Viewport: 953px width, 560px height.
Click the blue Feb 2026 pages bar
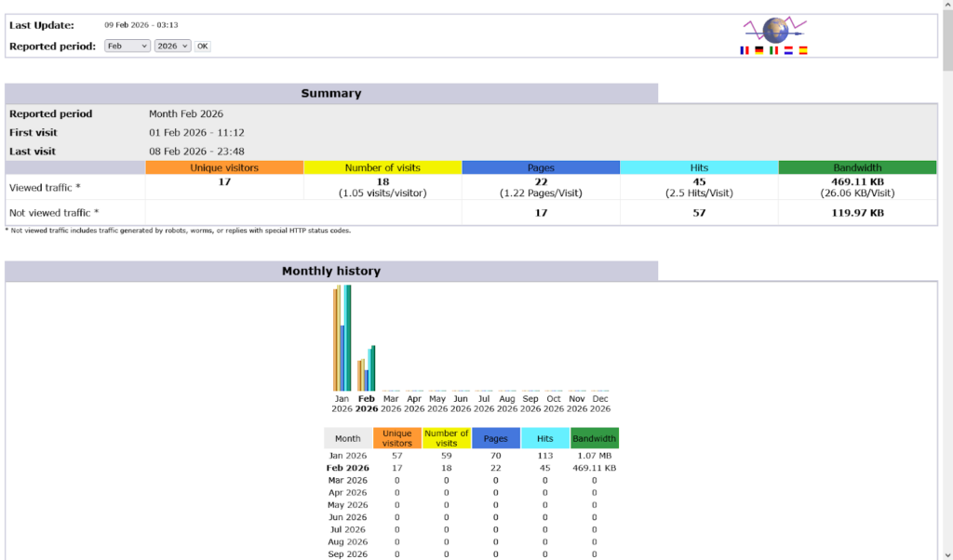367,380
